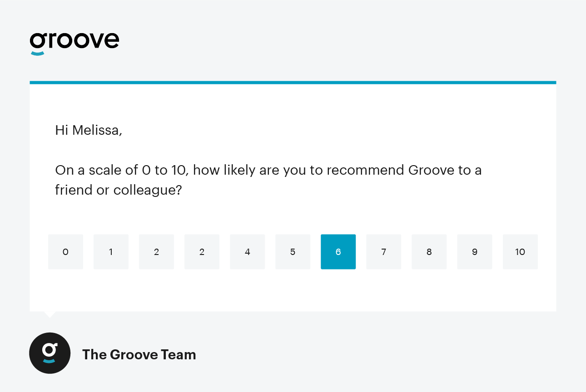This screenshot has width=586, height=392.
Task: Click the duplicate 2 rating box
Action: point(202,252)
